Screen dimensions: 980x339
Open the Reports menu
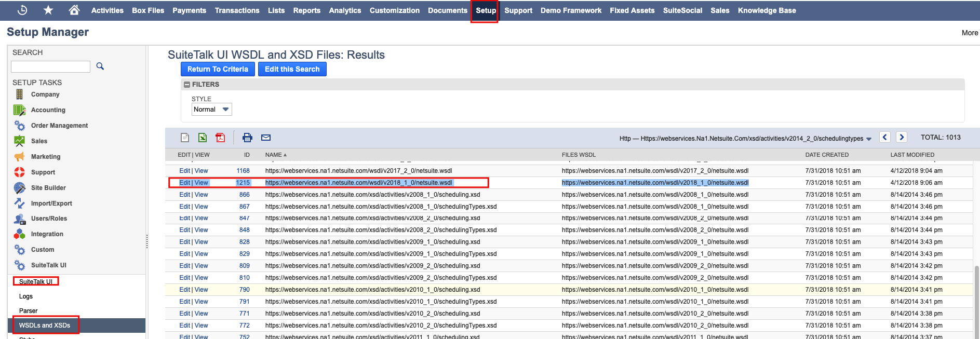306,10
